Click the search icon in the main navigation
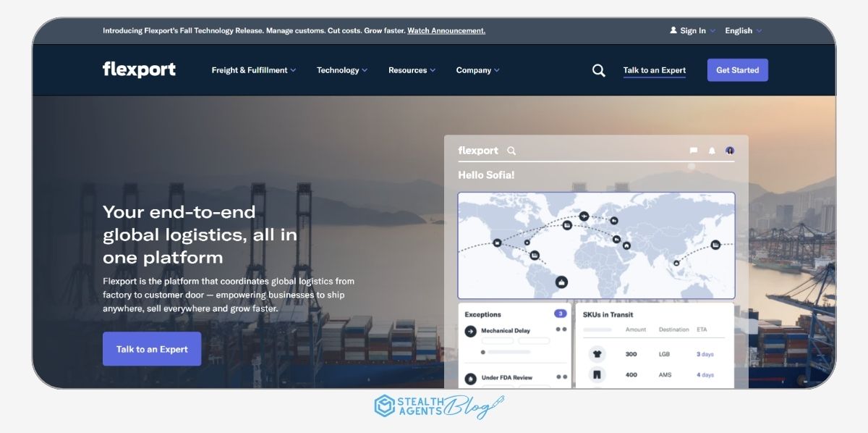Viewport: 868px width, 433px height. pyautogui.click(x=598, y=70)
